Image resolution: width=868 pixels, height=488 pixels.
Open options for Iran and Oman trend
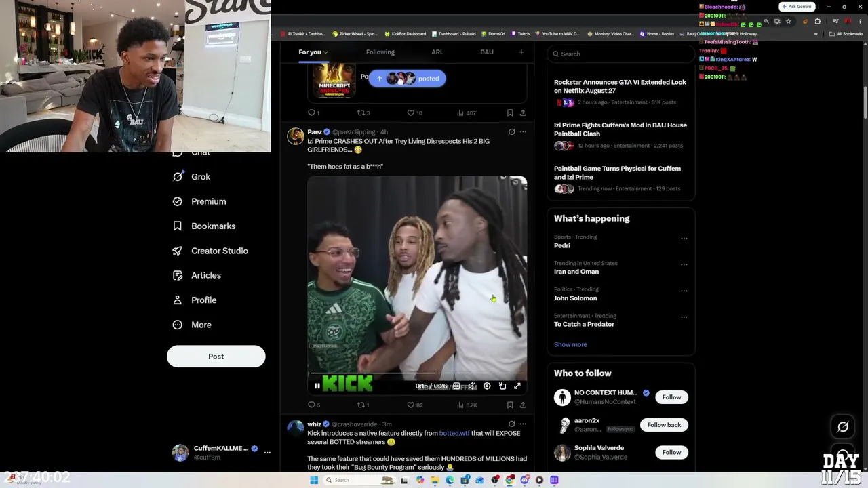click(684, 264)
